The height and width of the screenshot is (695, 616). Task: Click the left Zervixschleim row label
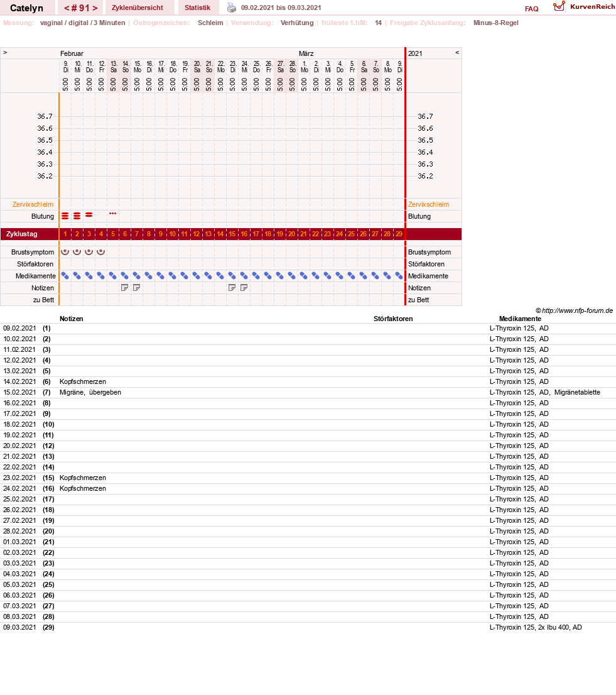33,204
